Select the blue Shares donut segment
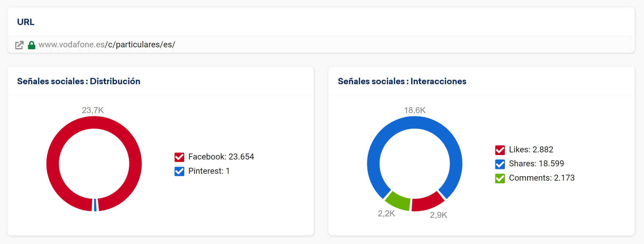The height and width of the screenshot is (244, 644). [x=415, y=122]
